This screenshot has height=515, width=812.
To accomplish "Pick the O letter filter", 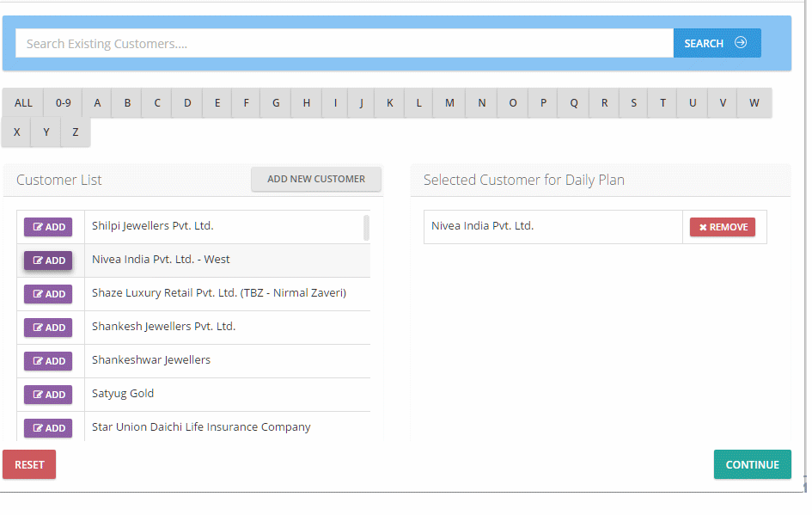I will (x=513, y=102).
